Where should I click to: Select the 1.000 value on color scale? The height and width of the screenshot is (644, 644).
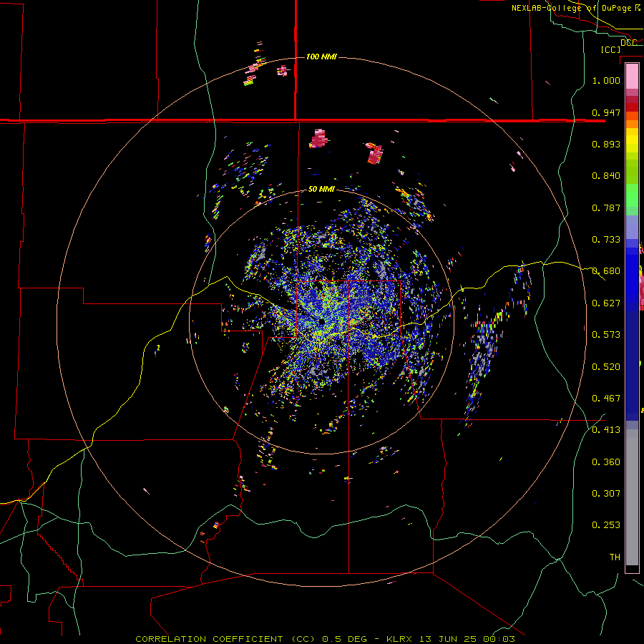[606, 80]
